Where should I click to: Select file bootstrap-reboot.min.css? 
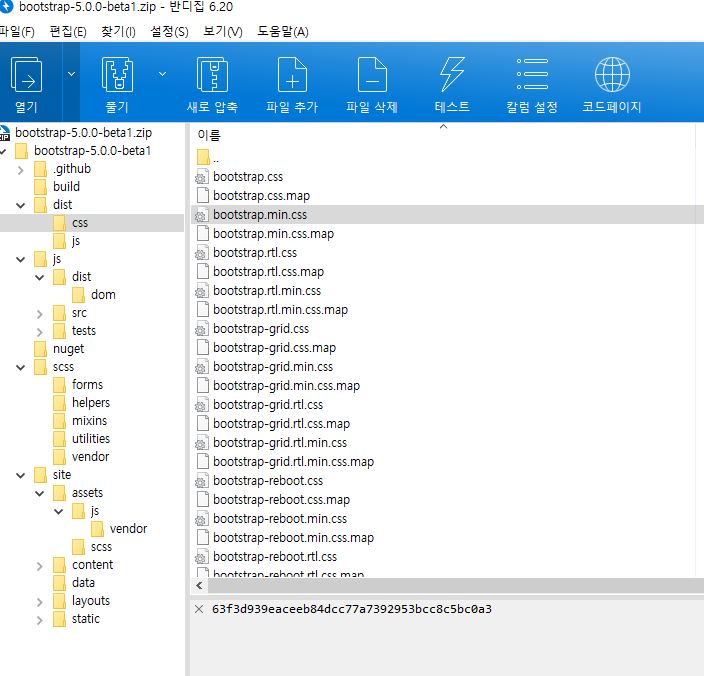click(x=280, y=519)
